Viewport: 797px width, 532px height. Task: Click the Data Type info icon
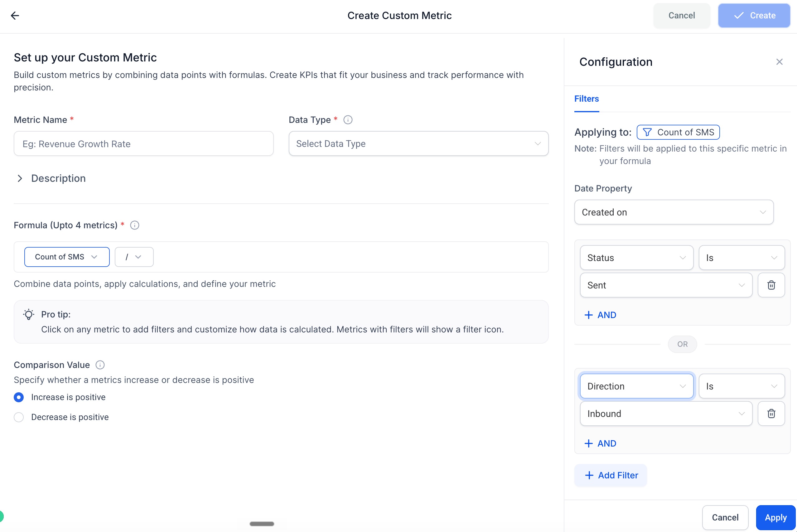point(348,120)
